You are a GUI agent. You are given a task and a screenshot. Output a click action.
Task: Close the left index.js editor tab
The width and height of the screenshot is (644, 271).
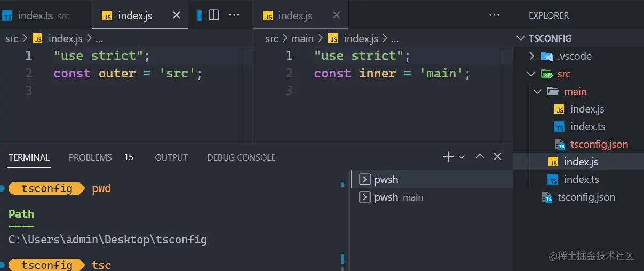177,15
